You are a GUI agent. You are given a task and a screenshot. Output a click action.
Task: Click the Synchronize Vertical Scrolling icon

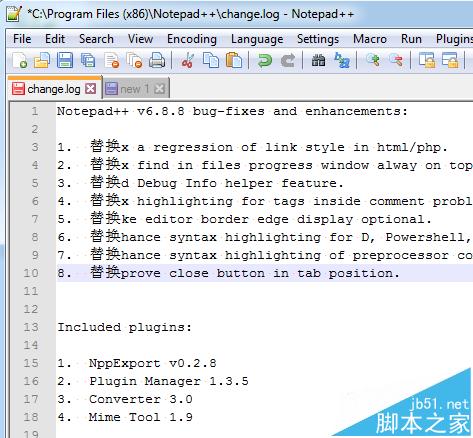point(427,61)
